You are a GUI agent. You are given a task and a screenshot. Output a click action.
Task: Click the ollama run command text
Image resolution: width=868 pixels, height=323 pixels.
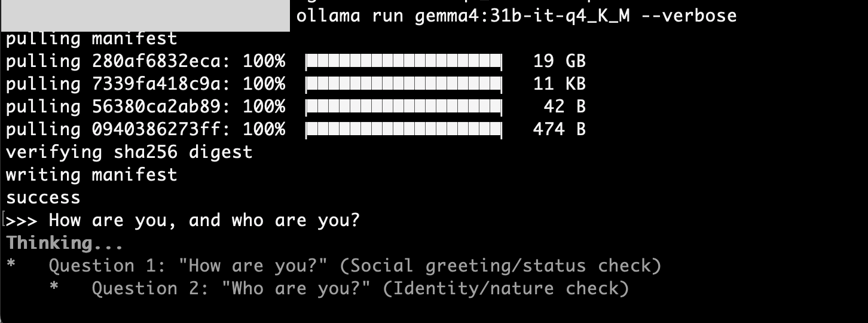(x=515, y=16)
